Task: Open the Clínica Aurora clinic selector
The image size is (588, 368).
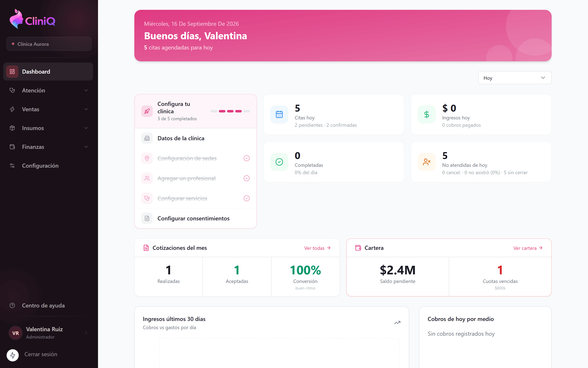Action: [x=49, y=44]
